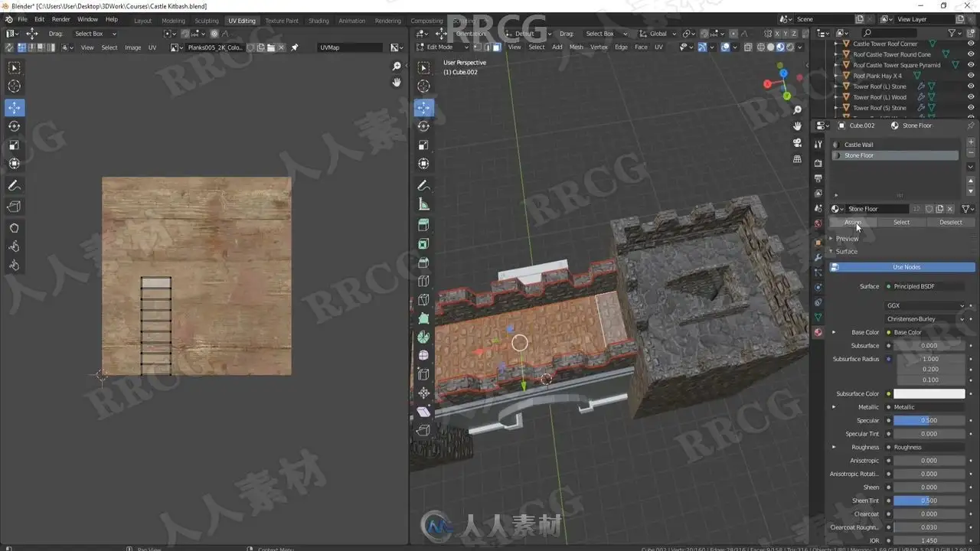Open the Render menu

click(60, 19)
